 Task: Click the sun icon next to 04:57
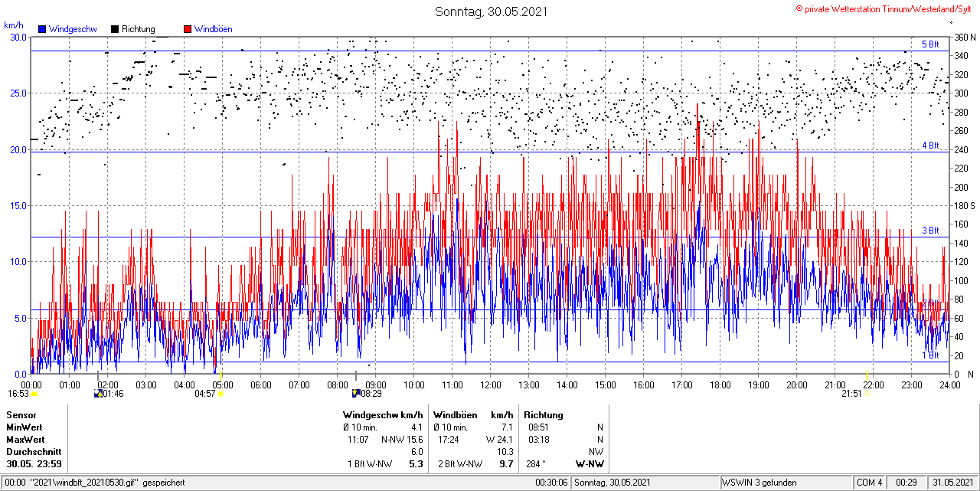point(221,394)
